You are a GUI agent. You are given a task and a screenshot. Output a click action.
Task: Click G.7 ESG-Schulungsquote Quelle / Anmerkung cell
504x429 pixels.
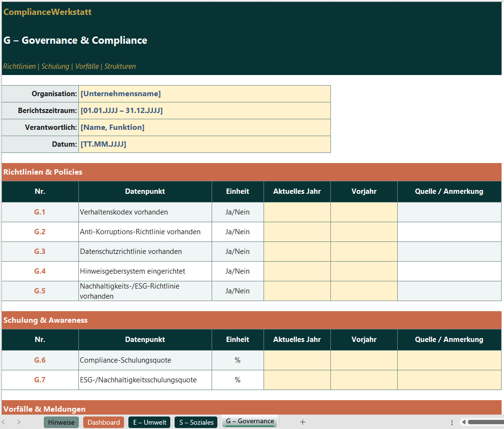(x=449, y=380)
